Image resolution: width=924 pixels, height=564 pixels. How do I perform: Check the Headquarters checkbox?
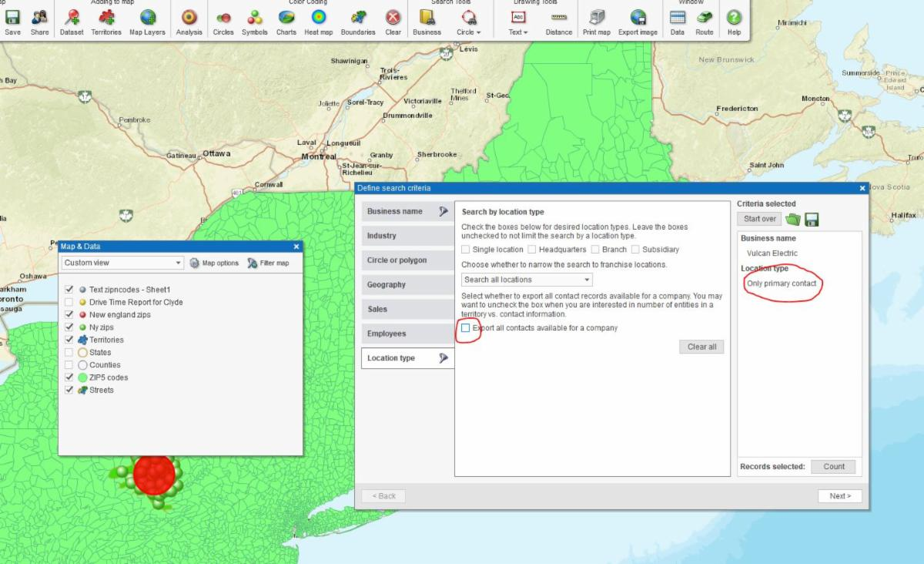coord(532,250)
